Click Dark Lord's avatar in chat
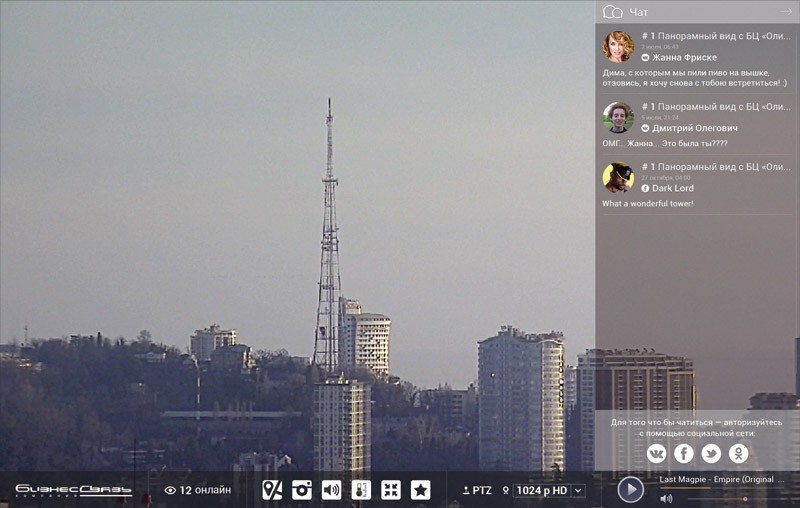The image size is (800, 508). tap(618, 177)
